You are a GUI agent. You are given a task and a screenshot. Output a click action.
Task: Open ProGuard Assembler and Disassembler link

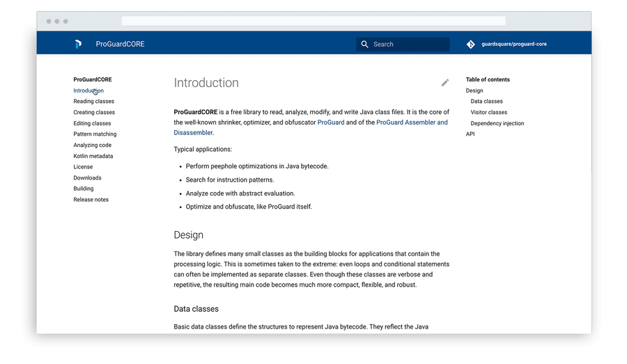412,122
